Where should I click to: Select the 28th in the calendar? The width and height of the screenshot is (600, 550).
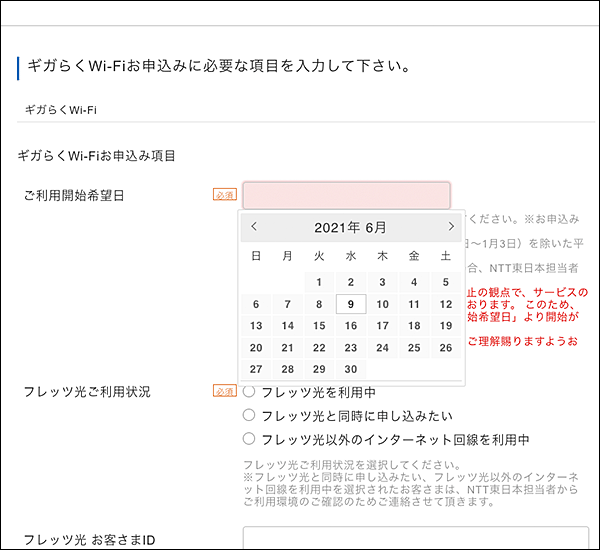pos(288,369)
